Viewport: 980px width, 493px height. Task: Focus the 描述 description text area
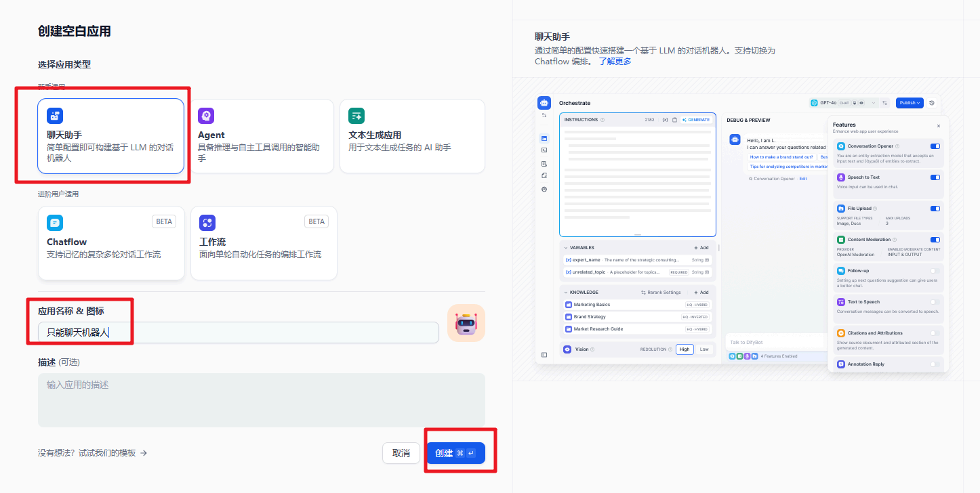262,400
